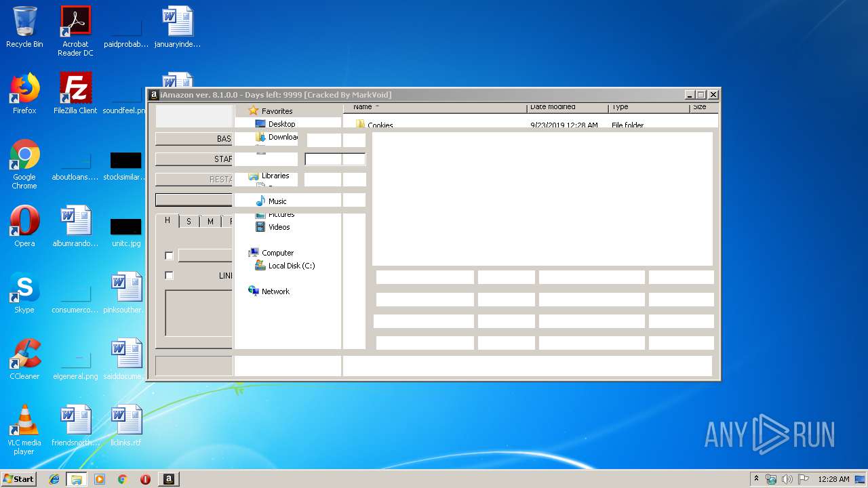This screenshot has height=488, width=868.
Task: Open the Pictures library
Action: (x=275, y=214)
